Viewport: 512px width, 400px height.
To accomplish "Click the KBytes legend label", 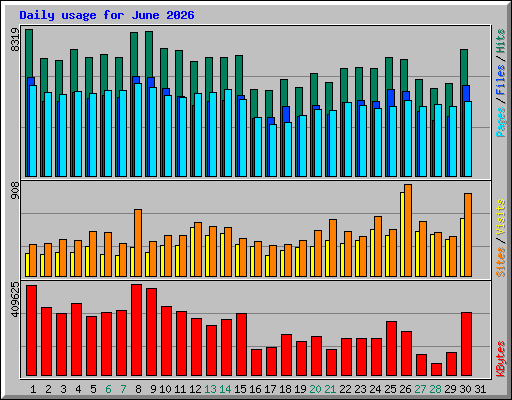I will [x=501, y=359].
